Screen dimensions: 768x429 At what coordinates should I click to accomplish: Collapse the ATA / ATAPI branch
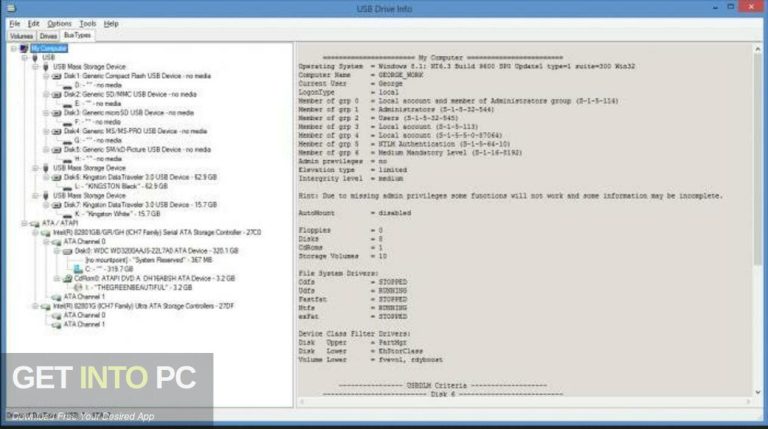24,223
